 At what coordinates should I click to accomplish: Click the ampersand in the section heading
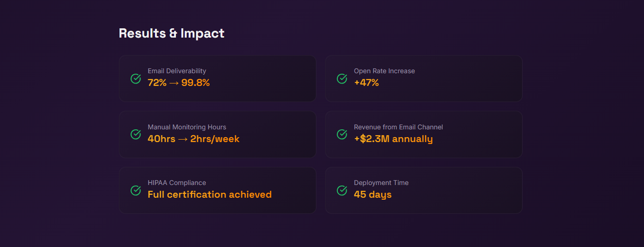click(174, 34)
